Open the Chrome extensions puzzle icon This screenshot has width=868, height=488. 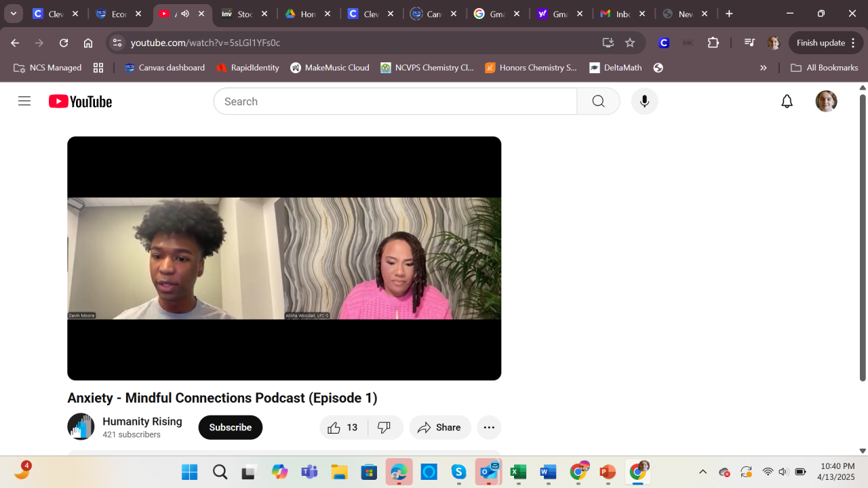713,43
